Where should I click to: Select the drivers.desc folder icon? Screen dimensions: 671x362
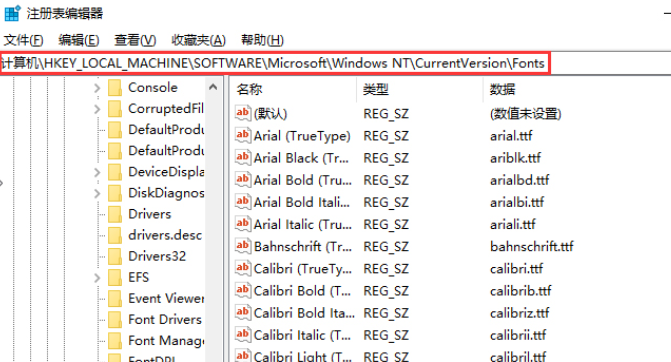[115, 235]
